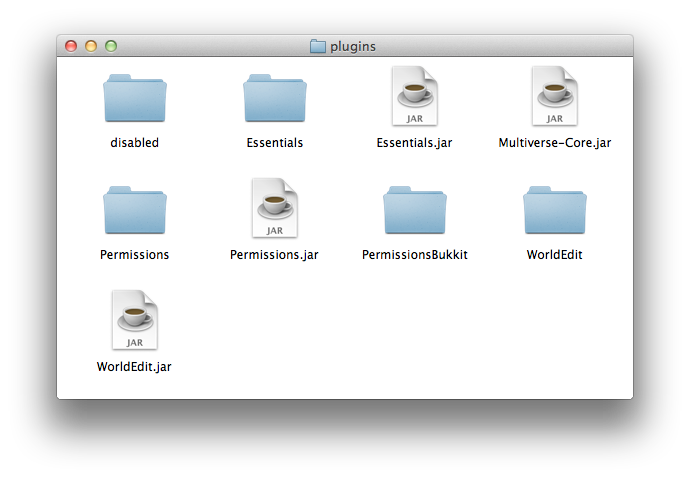Select the WorldEdit folder icon
Image resolution: width=690 pixels, height=478 pixels.
click(554, 210)
